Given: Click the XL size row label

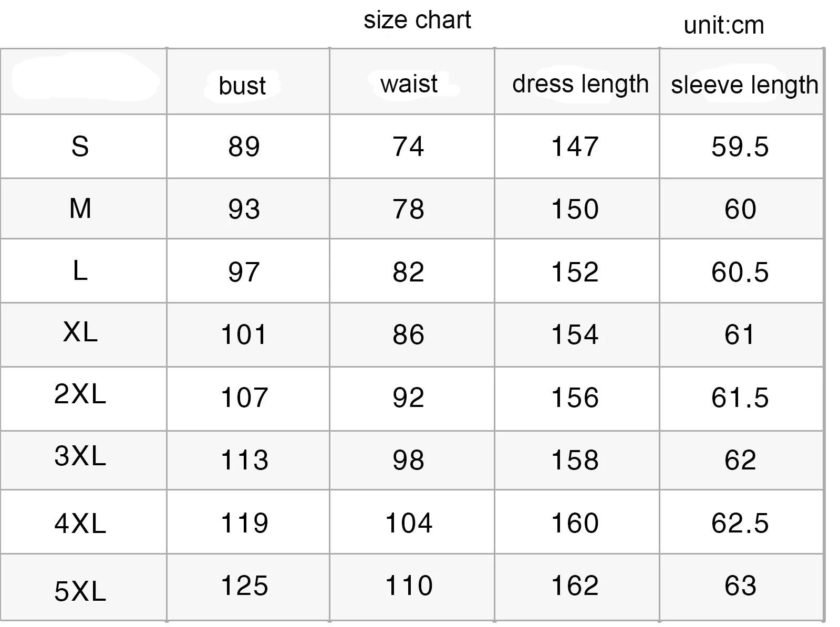Looking at the screenshot, I should click(x=80, y=332).
